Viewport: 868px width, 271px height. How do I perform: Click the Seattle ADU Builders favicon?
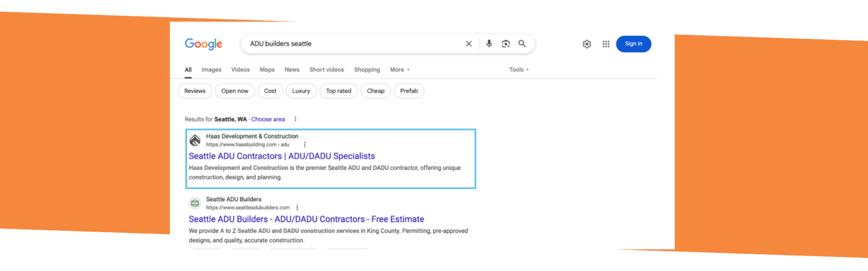195,203
